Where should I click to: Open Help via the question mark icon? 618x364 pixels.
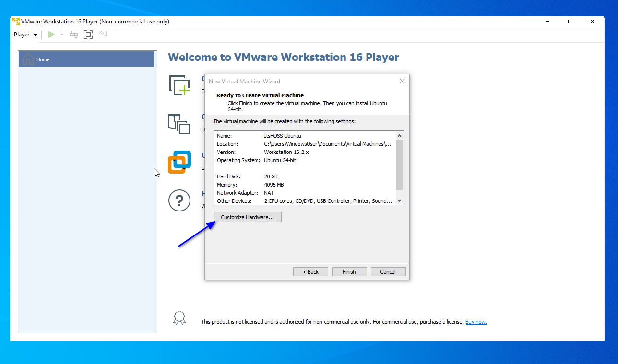179,200
